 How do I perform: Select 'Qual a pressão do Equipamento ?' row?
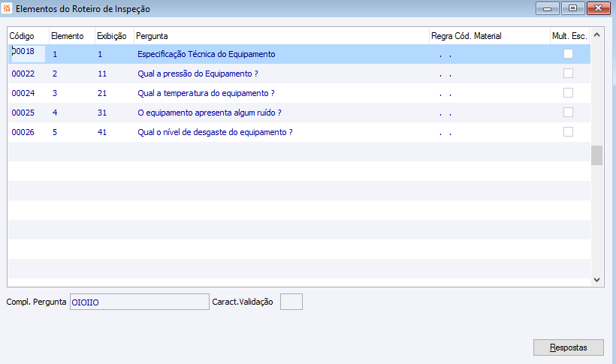pos(299,74)
